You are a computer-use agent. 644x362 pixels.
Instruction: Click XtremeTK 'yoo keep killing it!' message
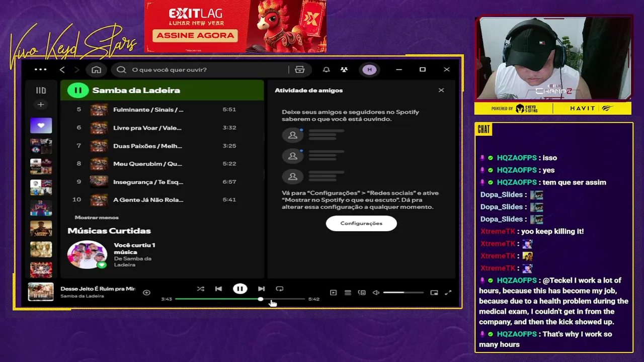(x=532, y=231)
